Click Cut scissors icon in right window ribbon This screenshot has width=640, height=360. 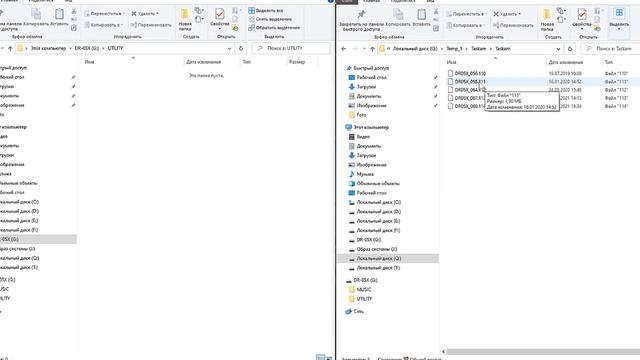(436, 11)
